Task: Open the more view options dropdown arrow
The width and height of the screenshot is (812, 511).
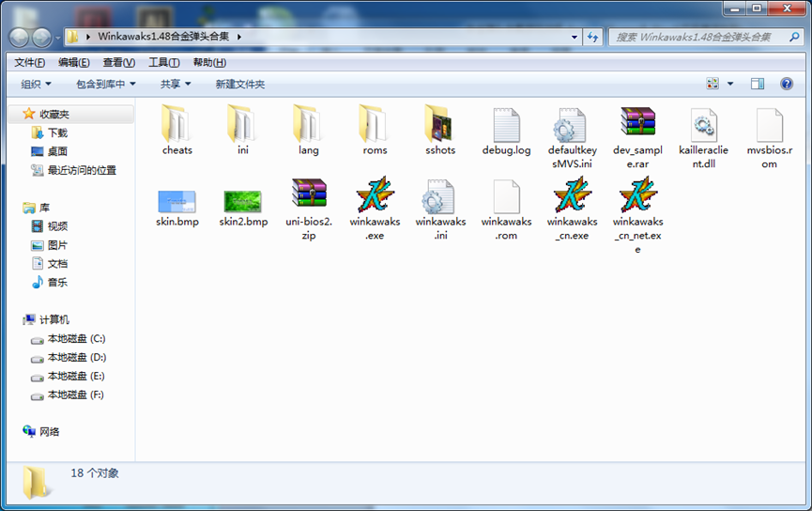Action: click(730, 84)
